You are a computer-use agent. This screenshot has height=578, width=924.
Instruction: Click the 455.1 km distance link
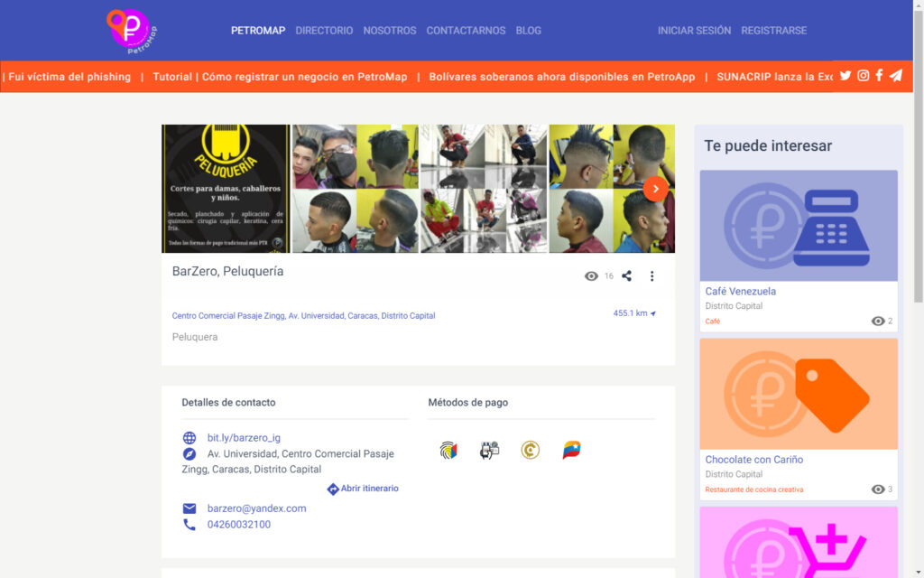[x=630, y=313]
